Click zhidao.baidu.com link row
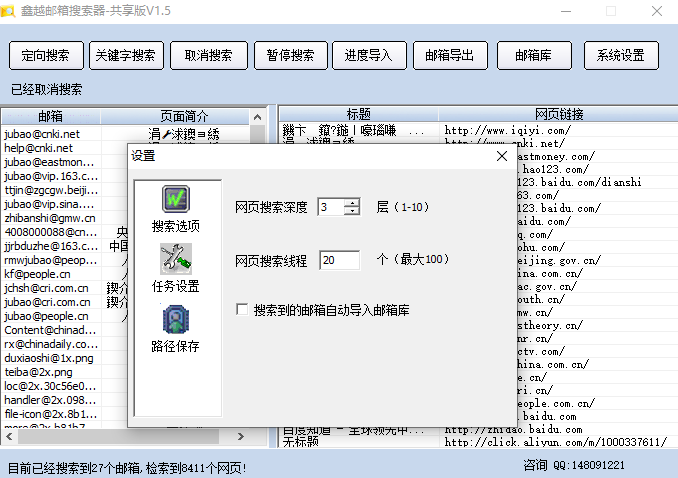 [513, 430]
